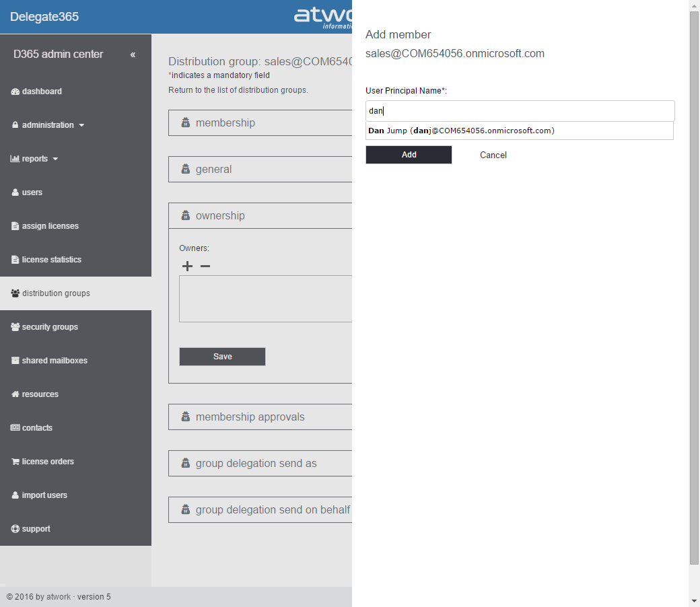Click the license orders cart icon
The width and height of the screenshot is (700, 607).
[x=15, y=462]
